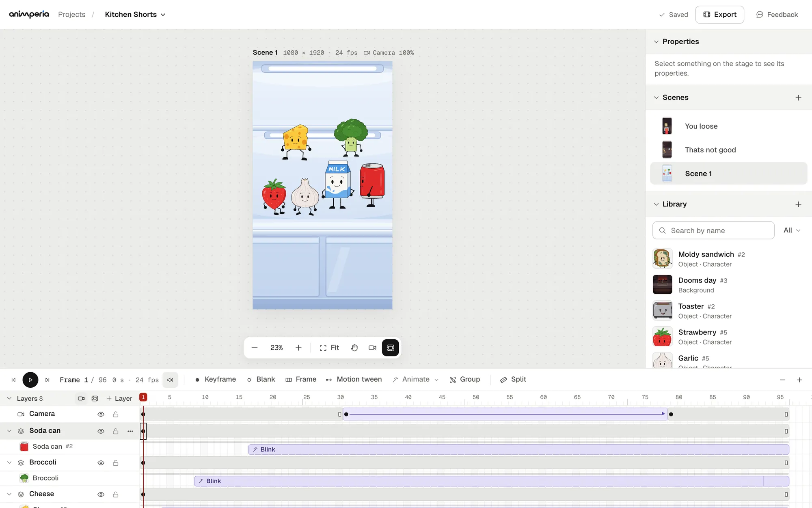Hide the Cheese layer
The width and height of the screenshot is (812, 508).
click(101, 495)
